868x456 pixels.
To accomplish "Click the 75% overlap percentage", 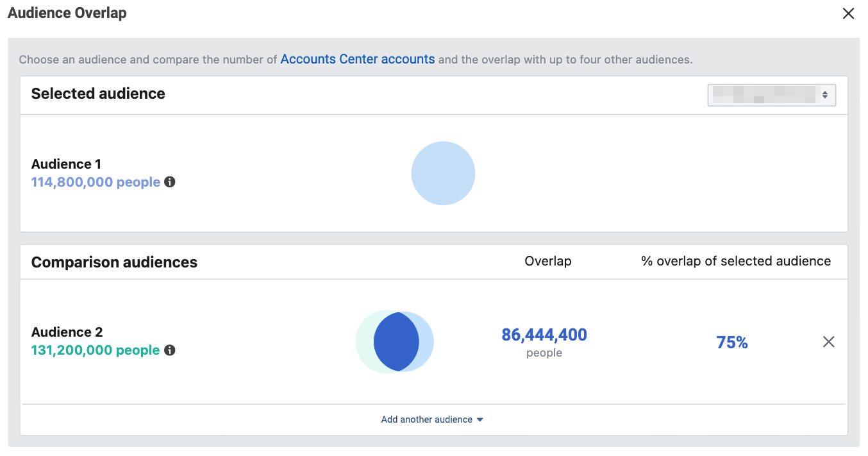I will click(732, 342).
